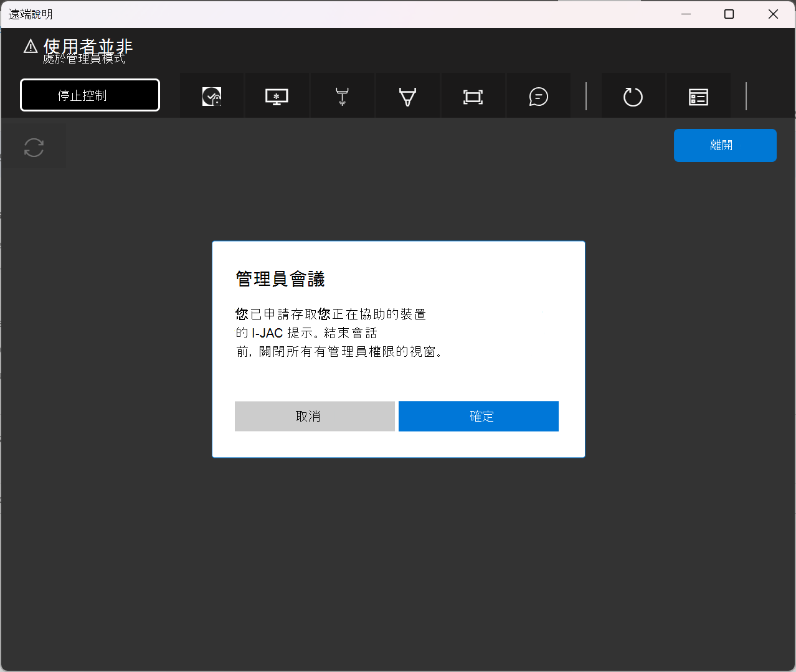This screenshot has width=796, height=672.
Task: Select the annotation pen tool icon
Action: pos(407,97)
